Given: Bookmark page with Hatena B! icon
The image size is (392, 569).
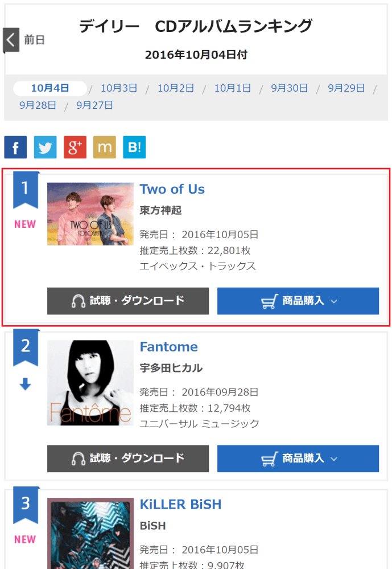Looking at the screenshot, I should click(134, 147).
